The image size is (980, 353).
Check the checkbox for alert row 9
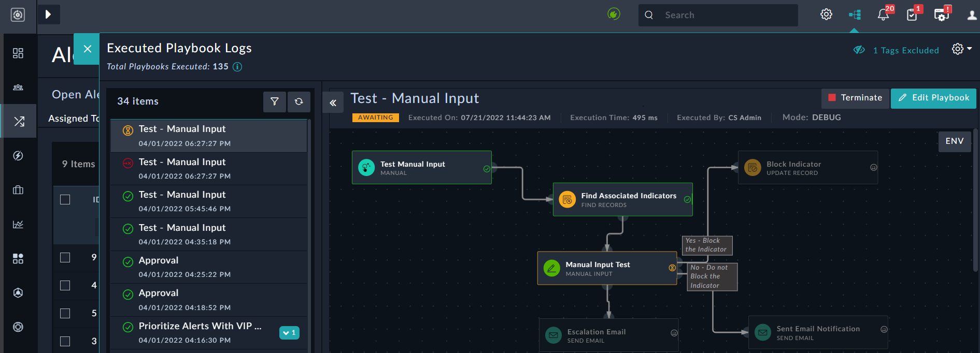[x=65, y=257]
